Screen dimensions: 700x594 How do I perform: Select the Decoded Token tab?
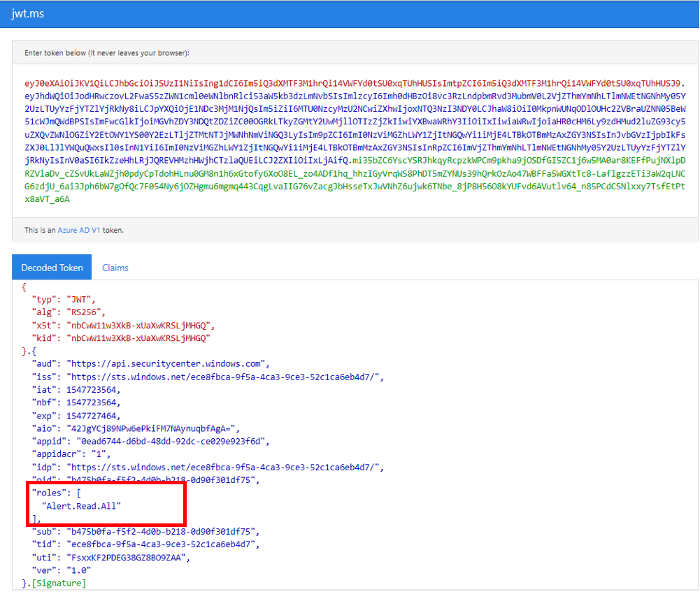coord(52,268)
